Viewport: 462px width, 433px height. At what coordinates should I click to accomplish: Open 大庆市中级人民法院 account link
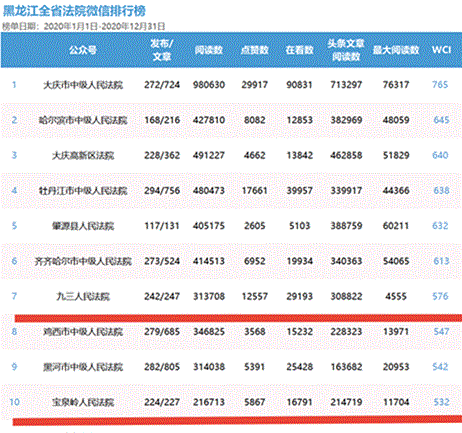pos(83,85)
